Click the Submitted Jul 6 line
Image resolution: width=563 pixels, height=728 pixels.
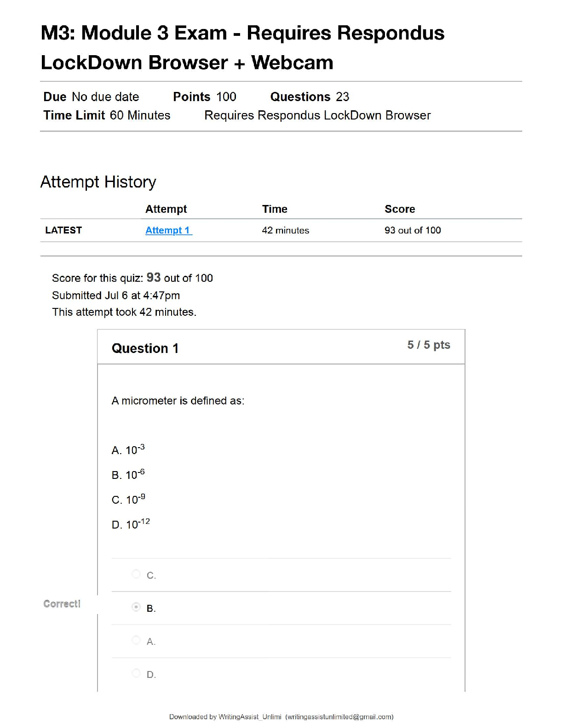[116, 296]
